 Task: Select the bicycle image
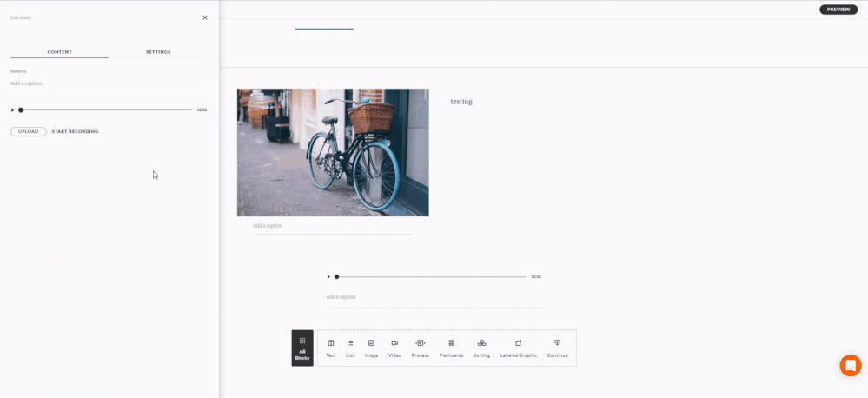333,152
